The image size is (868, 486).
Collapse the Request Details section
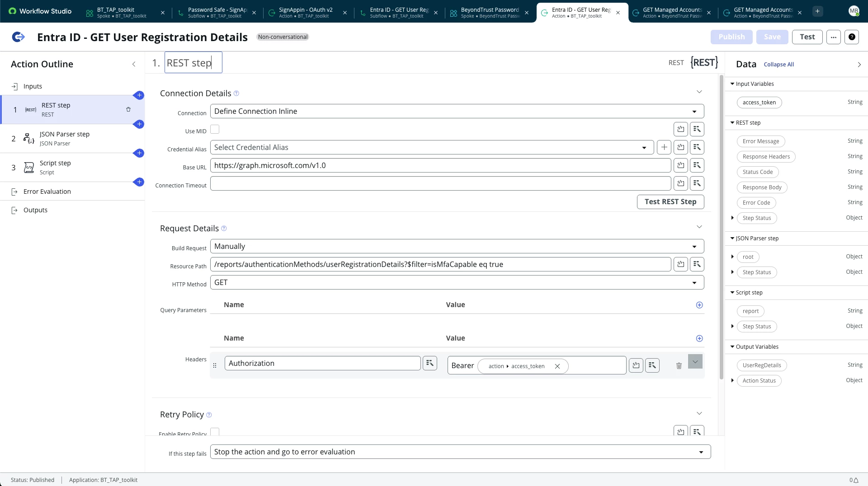point(699,227)
